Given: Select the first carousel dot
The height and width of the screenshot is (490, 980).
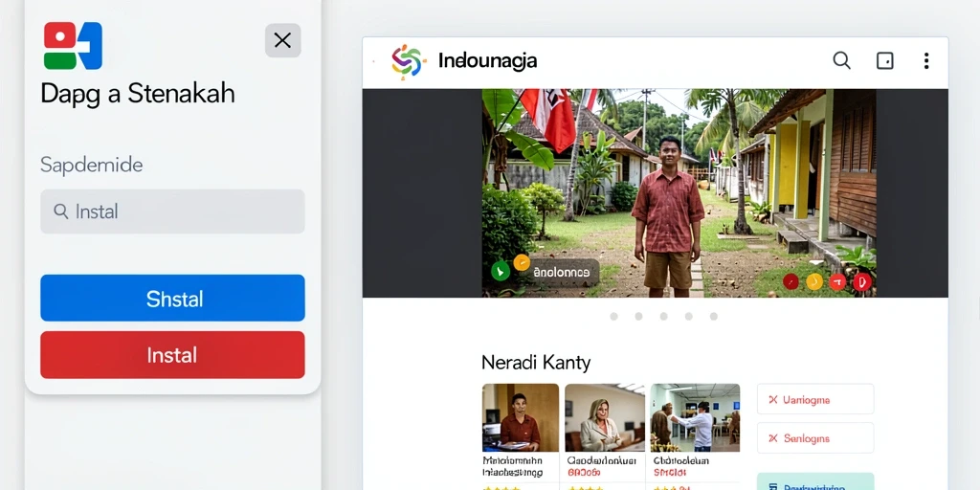Looking at the screenshot, I should 613,317.
